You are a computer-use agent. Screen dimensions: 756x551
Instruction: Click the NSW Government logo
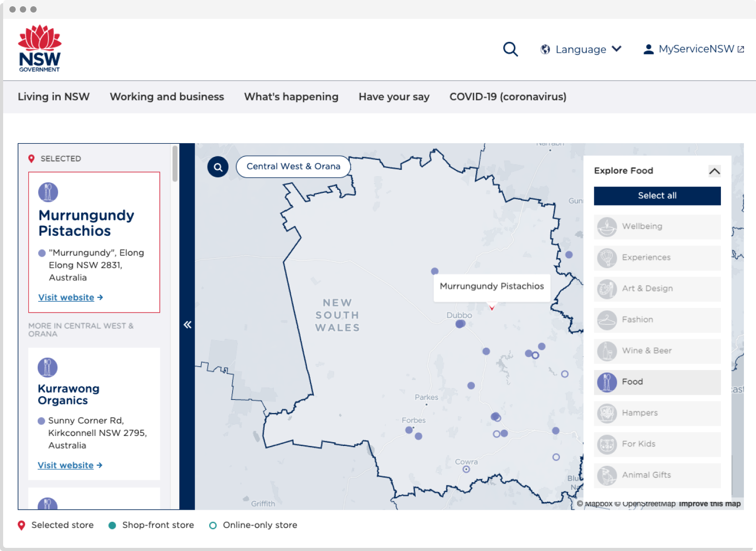40,49
